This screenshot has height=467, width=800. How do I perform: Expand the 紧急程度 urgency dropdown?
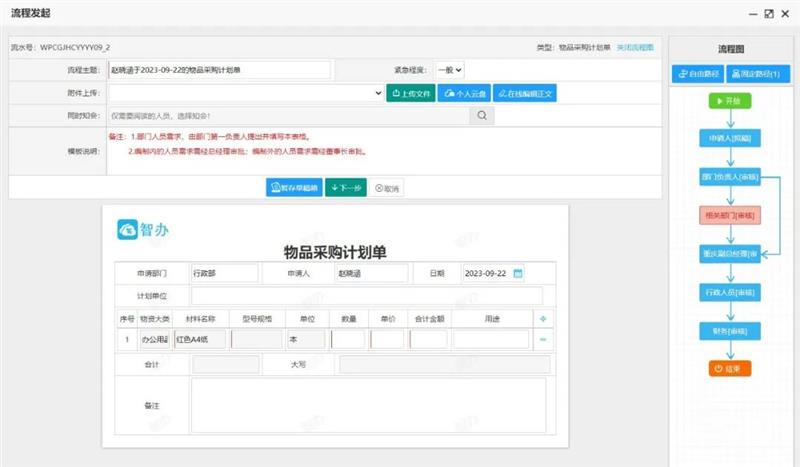(x=449, y=70)
